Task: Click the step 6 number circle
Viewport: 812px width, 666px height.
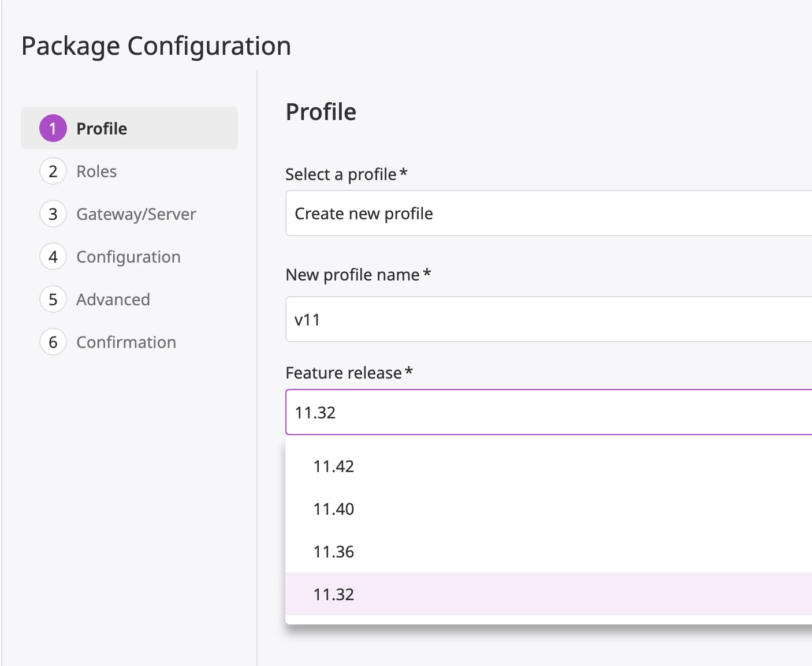Action: click(x=53, y=342)
